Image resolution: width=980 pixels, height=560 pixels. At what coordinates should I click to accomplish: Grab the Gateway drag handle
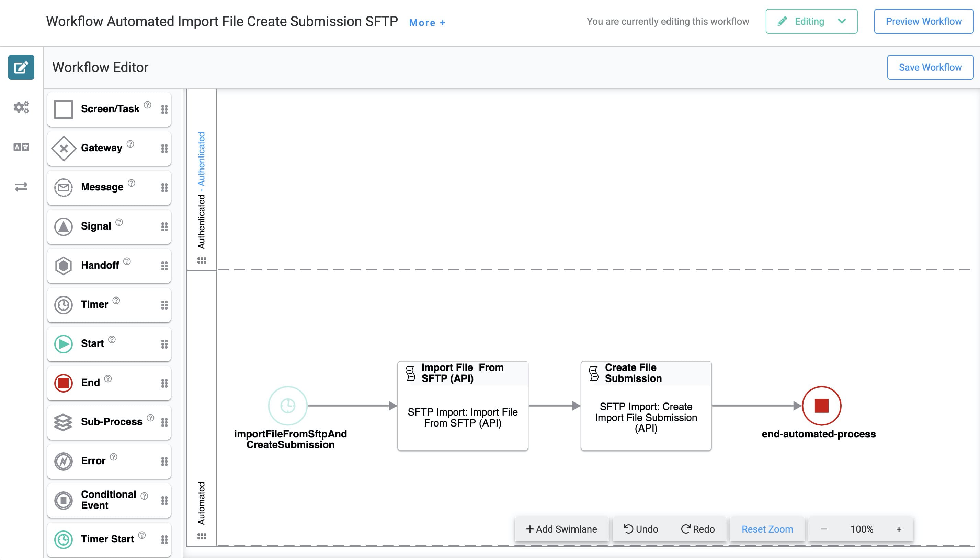pyautogui.click(x=164, y=149)
